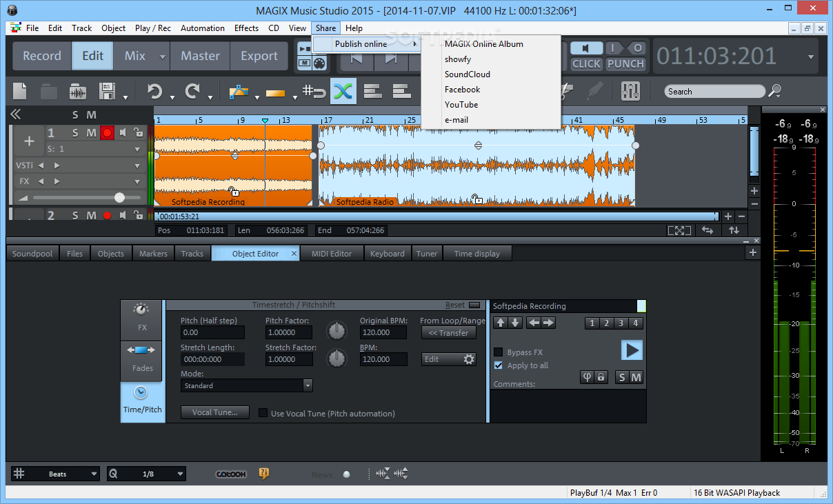The image size is (833, 504).
Task: Click into the Search field
Action: coord(714,91)
